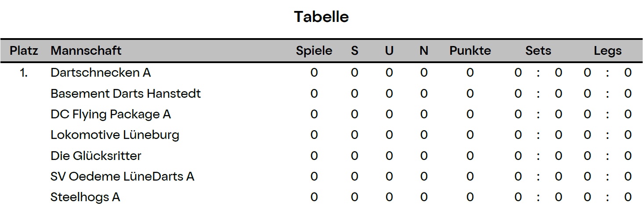This screenshot has width=644, height=206.
Task: Click Punkte value for Dartschnecken A
Action: (x=470, y=73)
